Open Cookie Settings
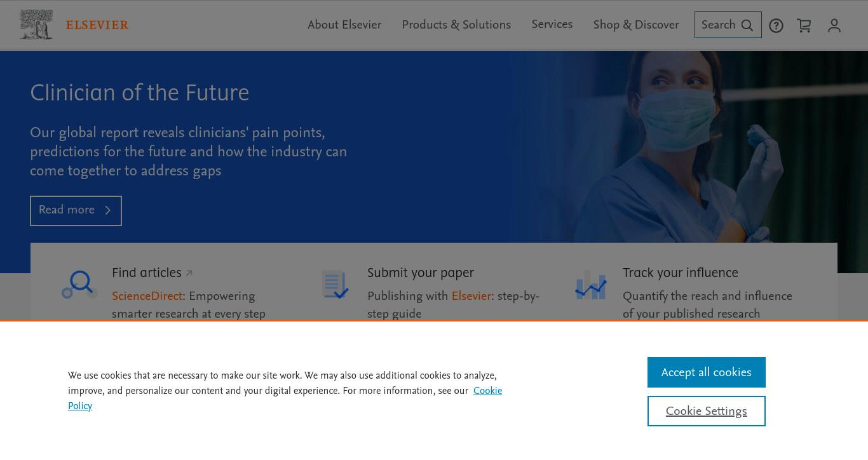This screenshot has height=460, width=868. tap(706, 411)
